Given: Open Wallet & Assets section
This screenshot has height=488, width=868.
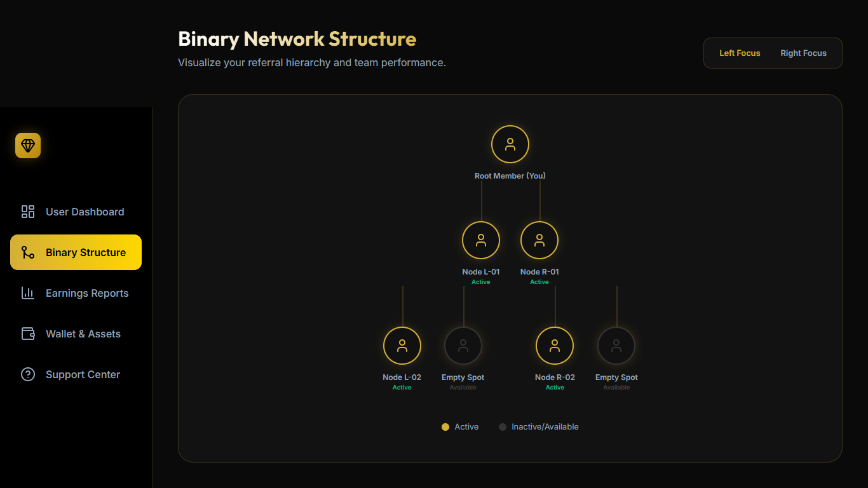Looking at the screenshot, I should point(76,334).
